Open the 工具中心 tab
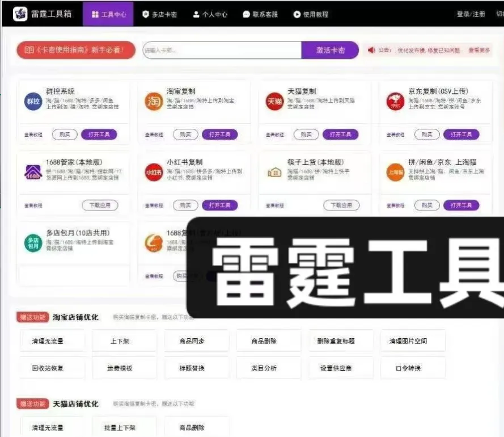Image resolution: width=504 pixels, height=437 pixels. (108, 14)
